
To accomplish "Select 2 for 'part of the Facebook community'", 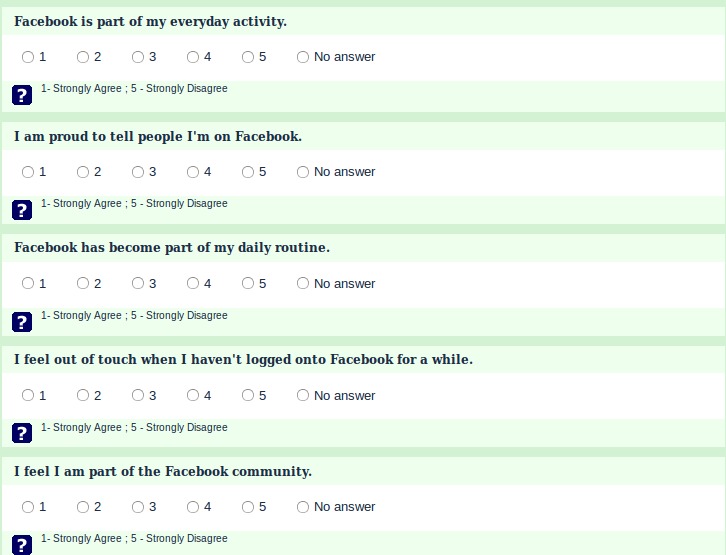I will 83,507.
